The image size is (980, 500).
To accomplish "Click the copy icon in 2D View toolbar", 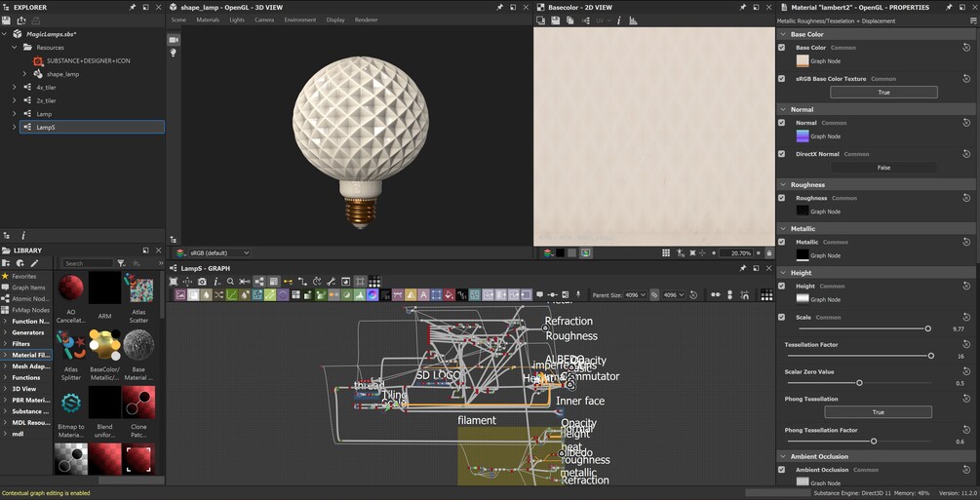I will (570, 20).
